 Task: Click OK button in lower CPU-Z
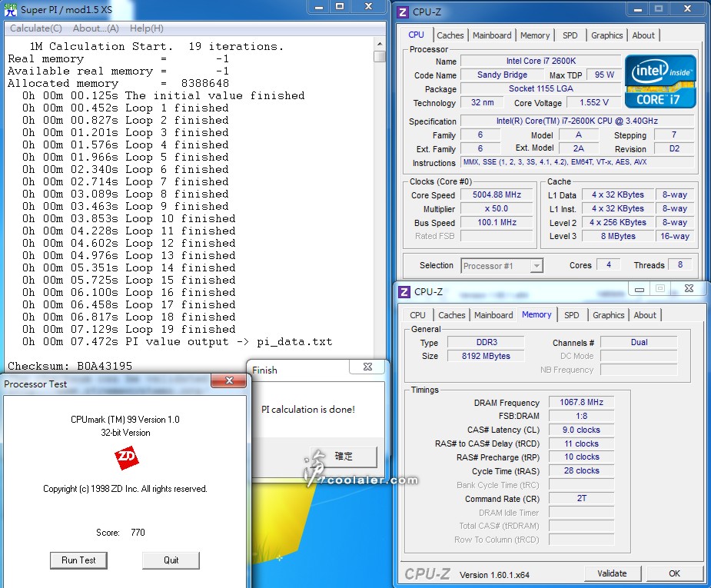click(674, 573)
